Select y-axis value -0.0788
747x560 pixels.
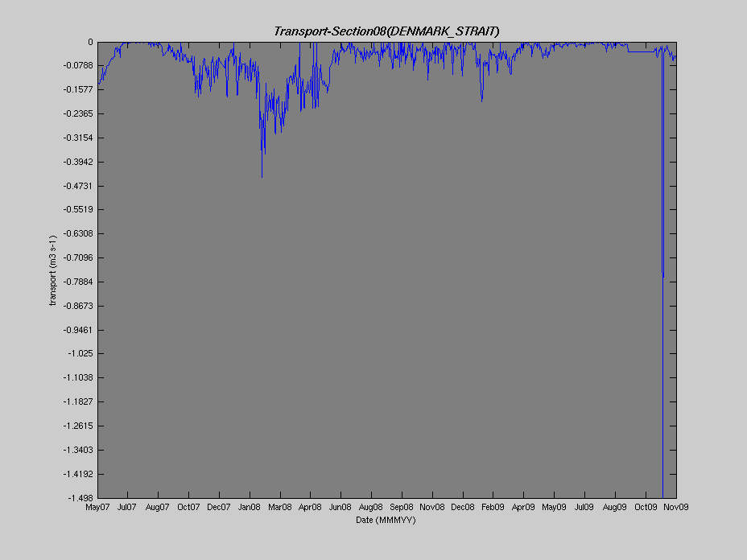point(78,65)
